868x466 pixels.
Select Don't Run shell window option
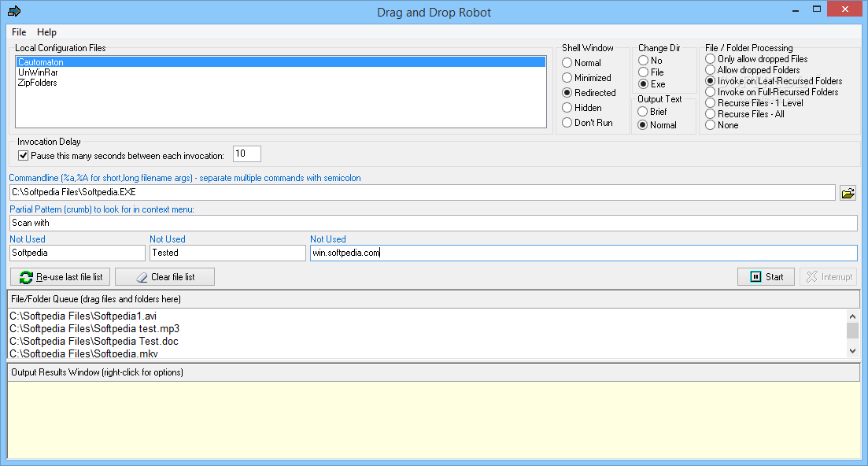[588, 122]
